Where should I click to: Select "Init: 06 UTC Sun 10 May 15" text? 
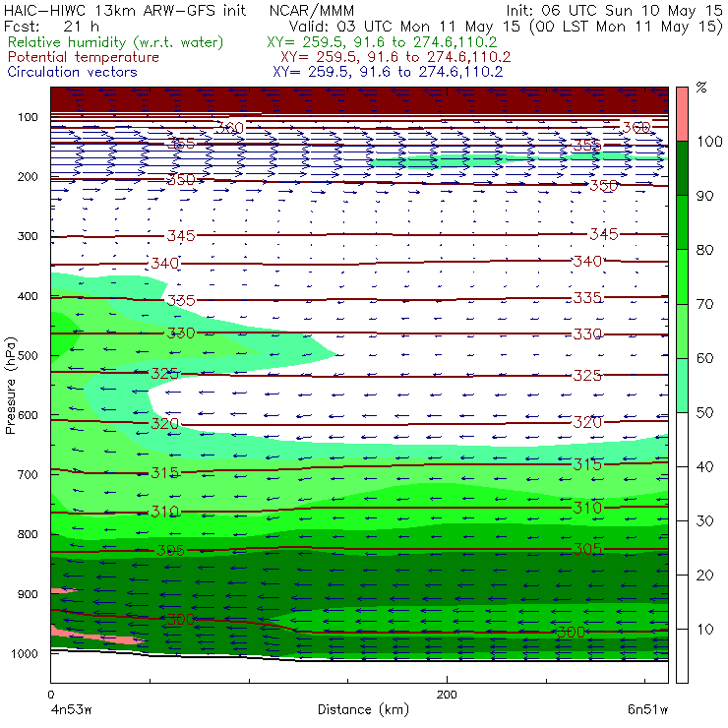pyautogui.click(x=614, y=11)
